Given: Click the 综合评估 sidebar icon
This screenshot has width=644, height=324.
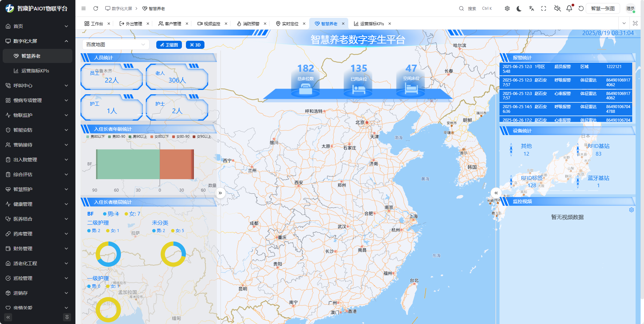Looking at the screenshot, I should 8,174.
